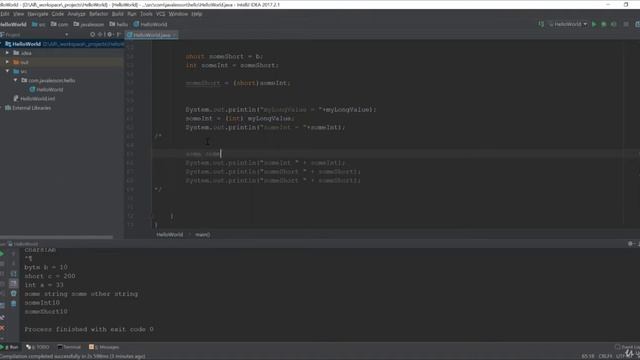
Task: Open the Window menu
Action: [x=178, y=14]
